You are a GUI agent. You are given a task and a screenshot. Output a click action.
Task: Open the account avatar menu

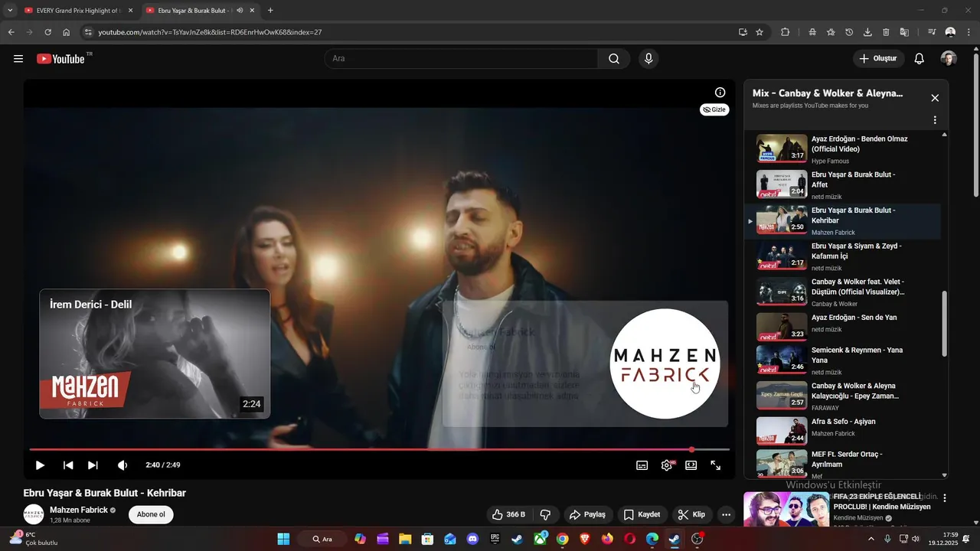pos(949,59)
